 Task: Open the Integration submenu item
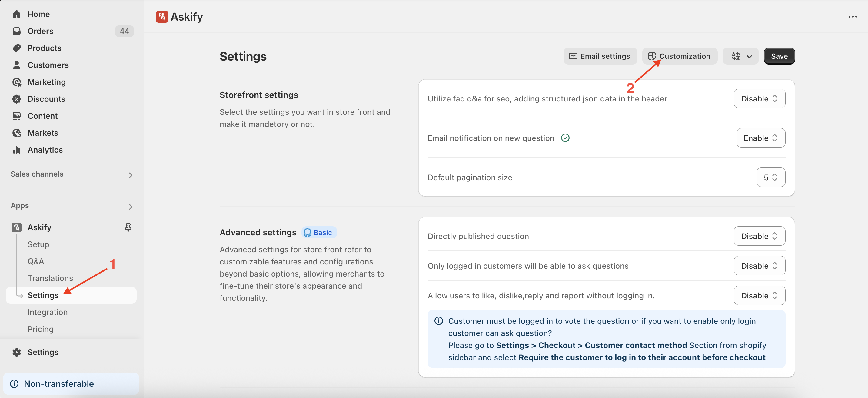(48, 312)
